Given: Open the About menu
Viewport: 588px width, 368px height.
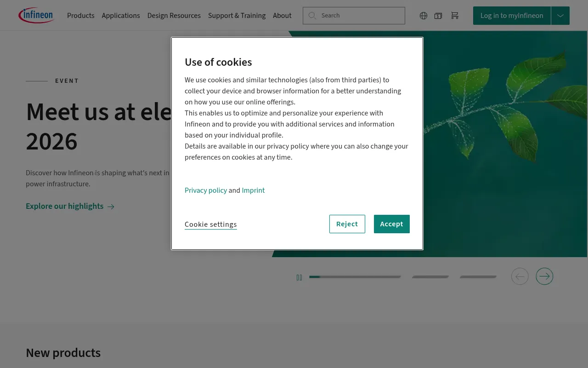Looking at the screenshot, I should [x=282, y=16].
